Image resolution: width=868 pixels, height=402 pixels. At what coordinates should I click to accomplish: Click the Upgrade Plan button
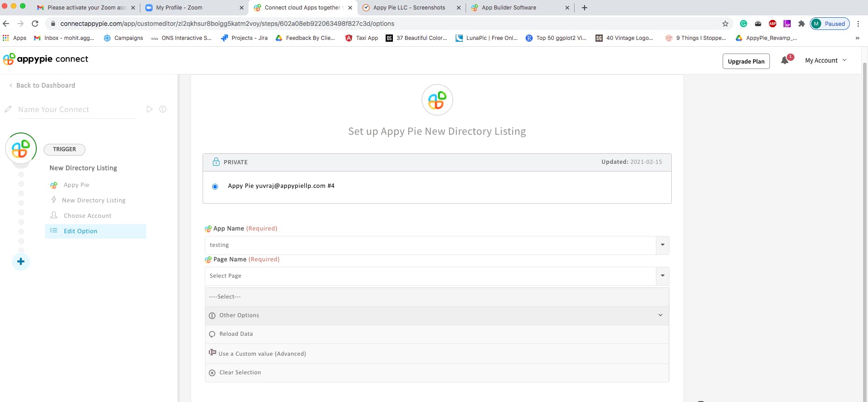point(746,61)
